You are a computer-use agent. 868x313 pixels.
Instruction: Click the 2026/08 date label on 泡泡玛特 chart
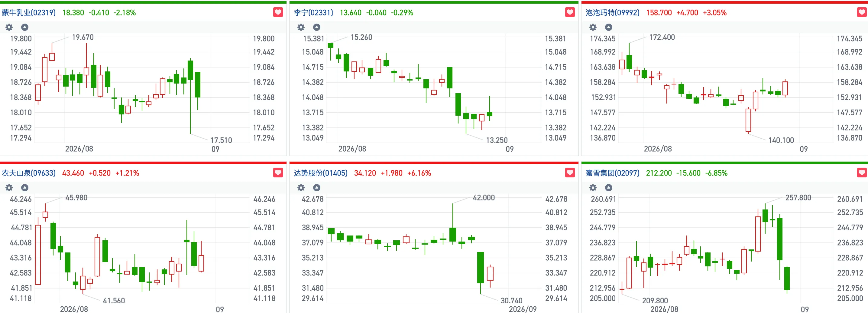658,149
